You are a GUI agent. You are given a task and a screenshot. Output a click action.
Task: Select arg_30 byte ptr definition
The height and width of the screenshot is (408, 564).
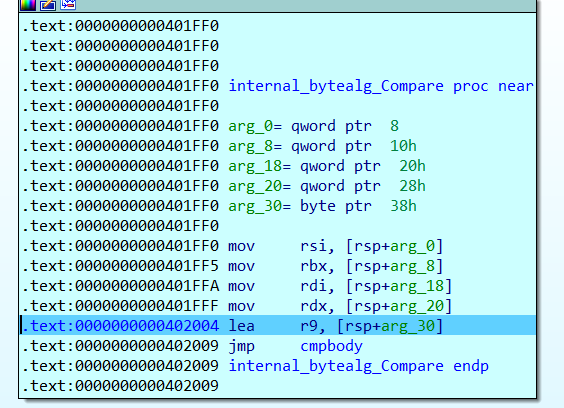click(x=322, y=206)
